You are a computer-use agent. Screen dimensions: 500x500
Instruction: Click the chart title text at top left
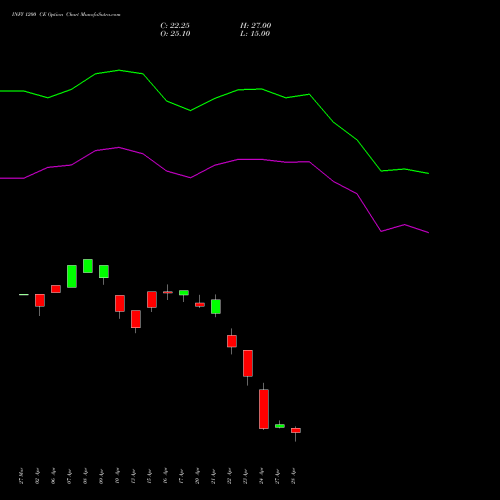66,15
